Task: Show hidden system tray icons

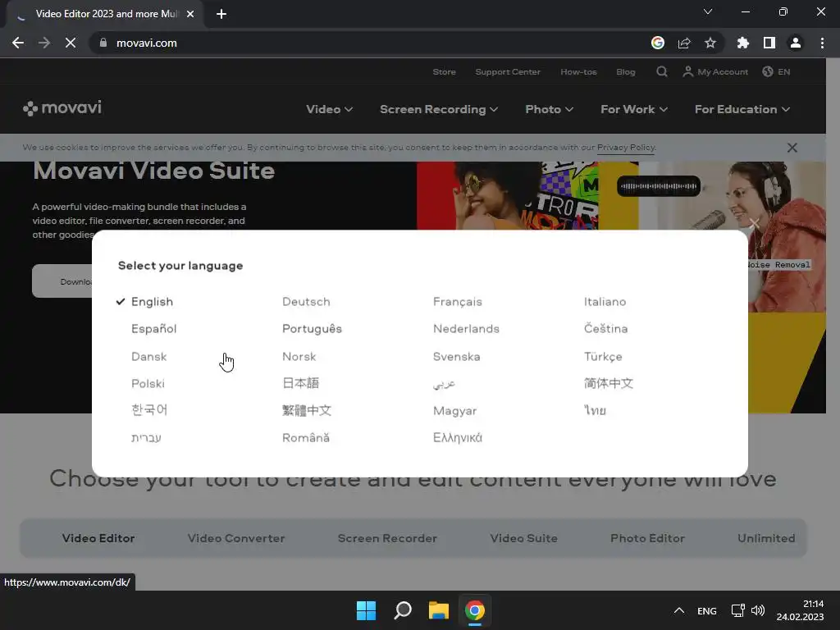Action: pyautogui.click(x=678, y=610)
